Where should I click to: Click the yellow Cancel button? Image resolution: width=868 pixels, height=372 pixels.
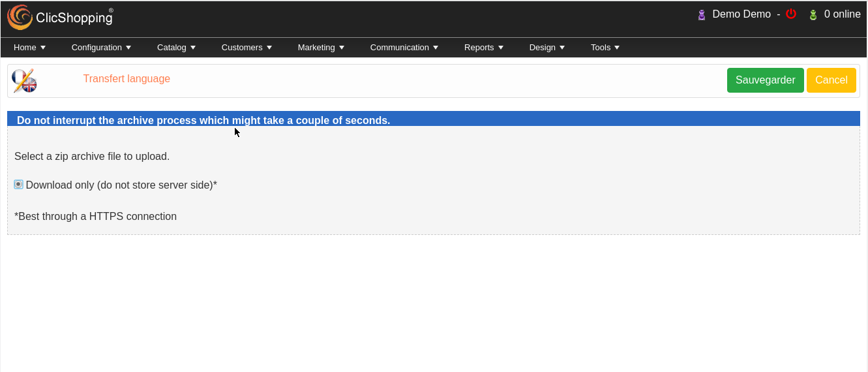coord(831,80)
